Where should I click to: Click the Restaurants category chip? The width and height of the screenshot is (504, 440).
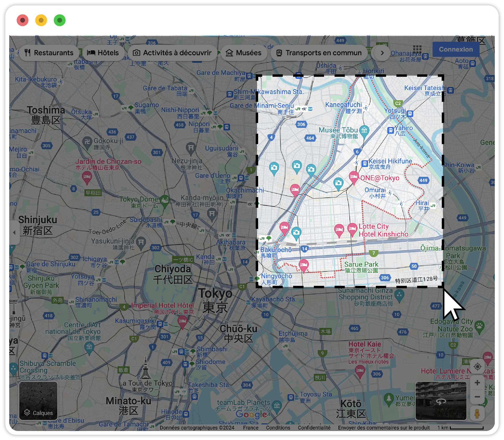pos(49,53)
